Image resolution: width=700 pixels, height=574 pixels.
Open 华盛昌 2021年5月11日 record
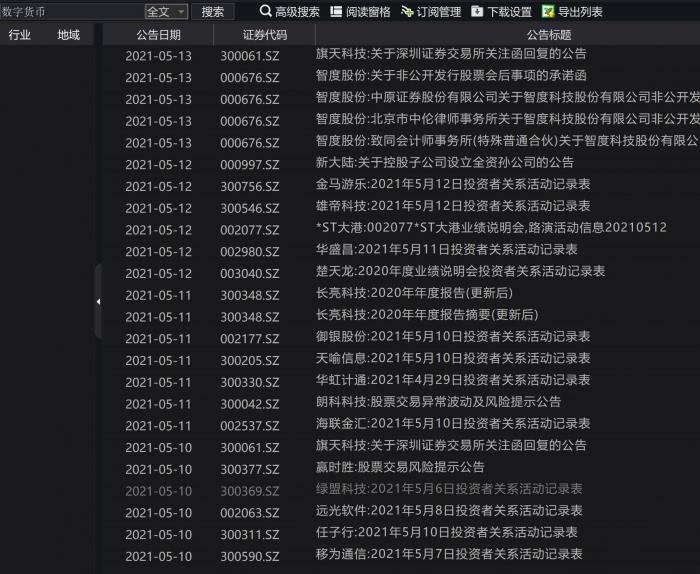tap(447, 250)
